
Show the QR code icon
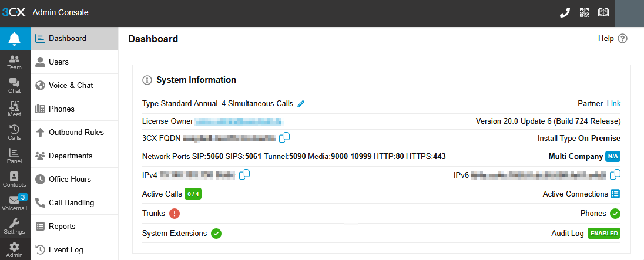[x=584, y=13]
